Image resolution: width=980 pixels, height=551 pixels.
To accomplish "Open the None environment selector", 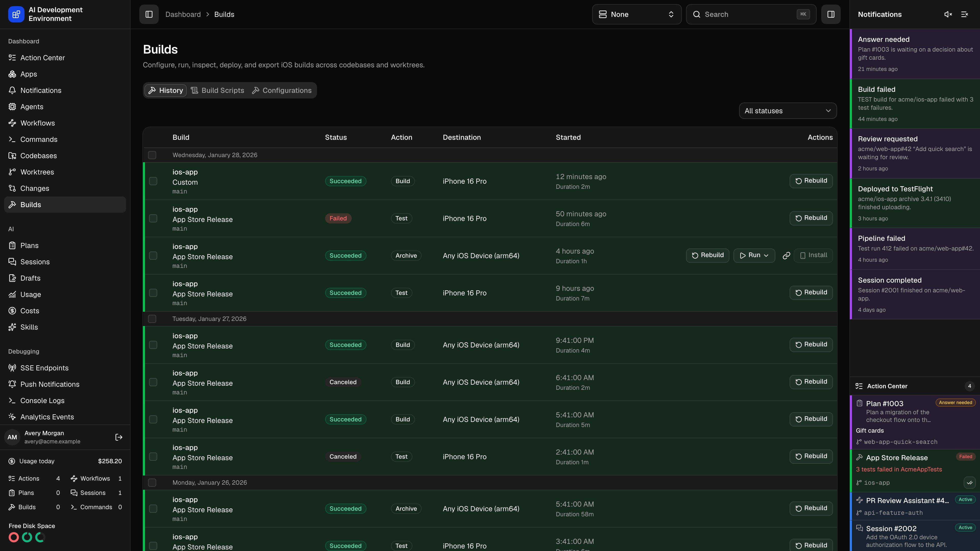I will (x=636, y=15).
